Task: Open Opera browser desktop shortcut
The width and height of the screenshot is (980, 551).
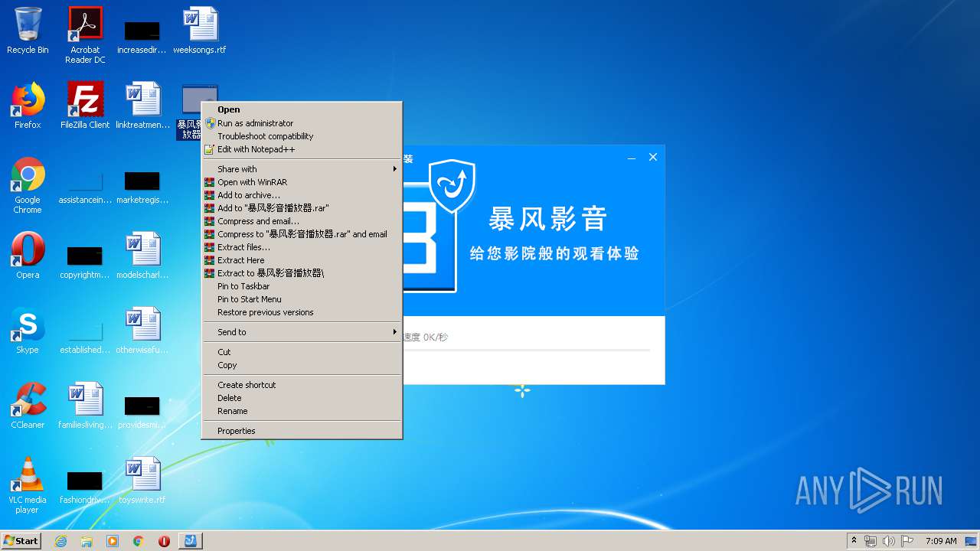Action: pos(28,256)
